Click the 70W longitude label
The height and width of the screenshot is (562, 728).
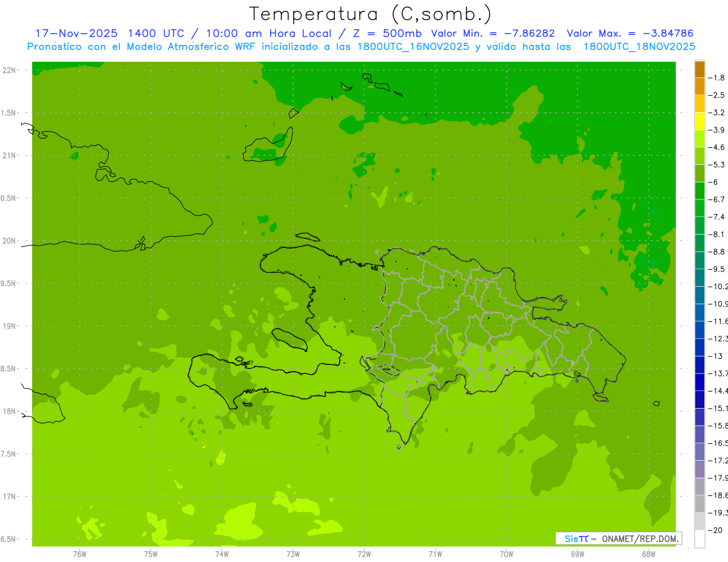tap(506, 554)
